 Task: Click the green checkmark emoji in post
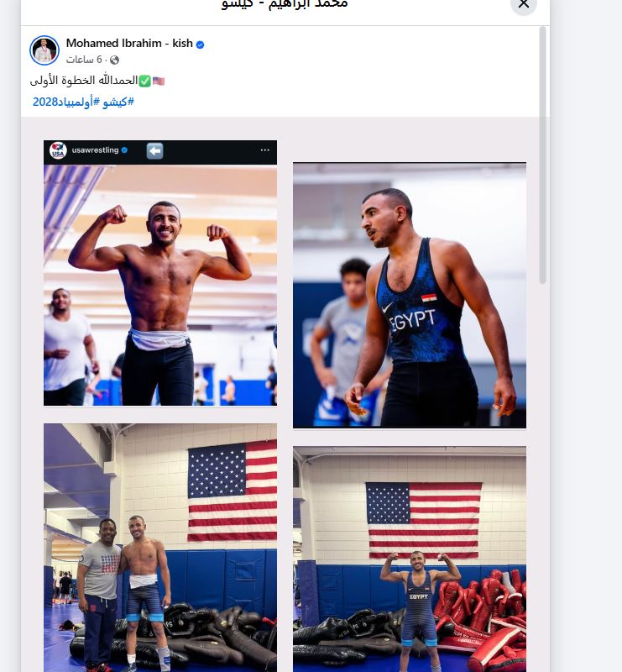tap(144, 81)
